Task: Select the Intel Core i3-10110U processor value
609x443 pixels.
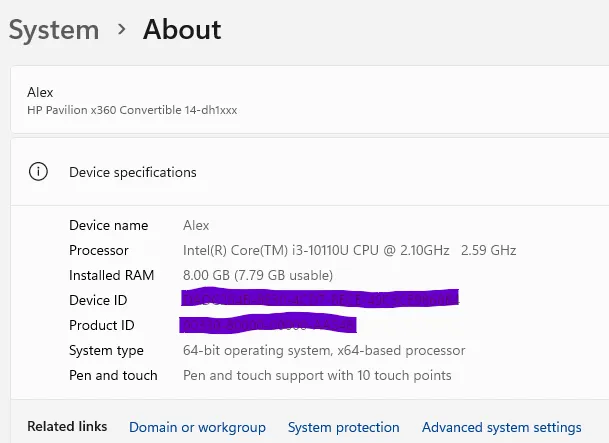Action: [349, 250]
